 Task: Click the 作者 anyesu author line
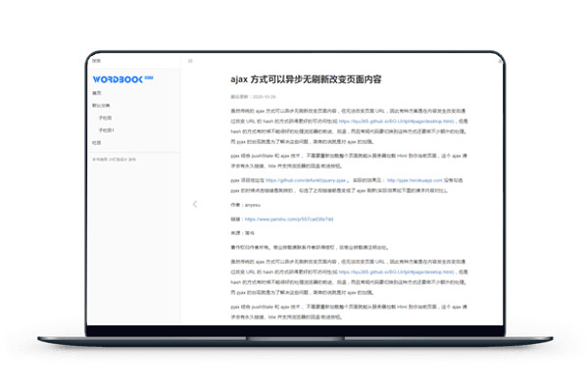[243, 206]
